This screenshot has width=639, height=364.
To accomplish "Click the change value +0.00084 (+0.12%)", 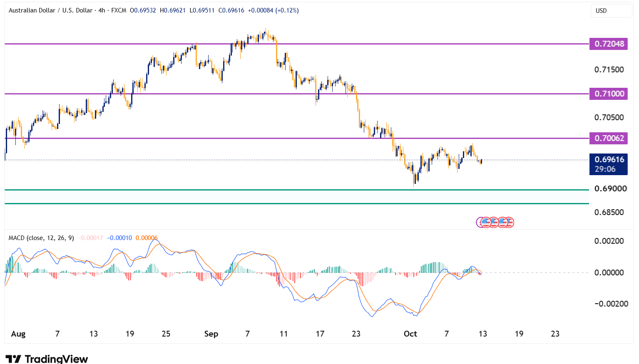I will click(x=273, y=10).
